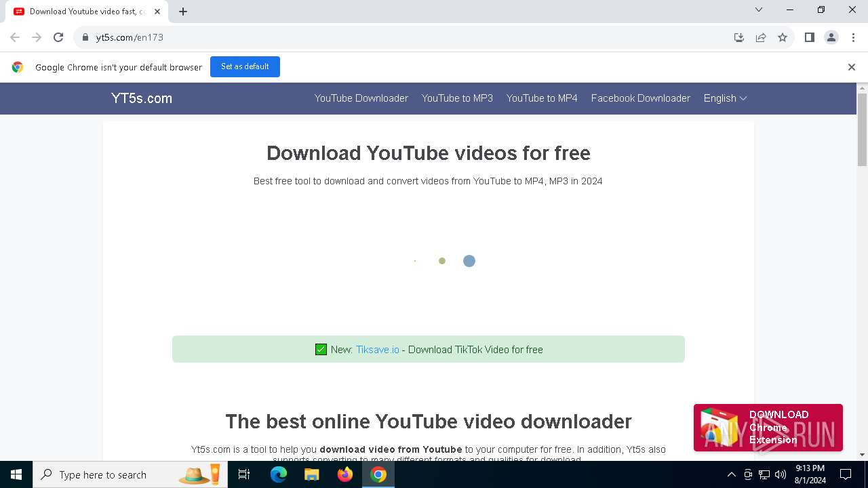
Task: Open the Windows notification center
Action: coord(846,474)
